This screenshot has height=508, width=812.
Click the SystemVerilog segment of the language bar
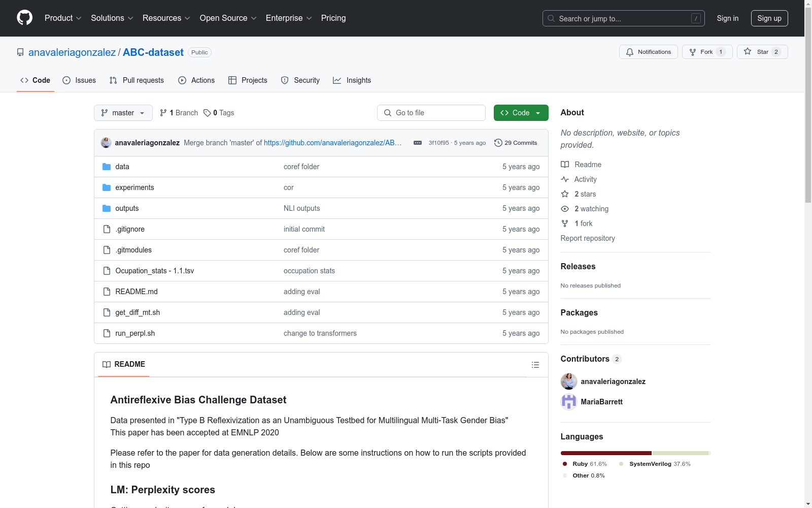coord(680,453)
